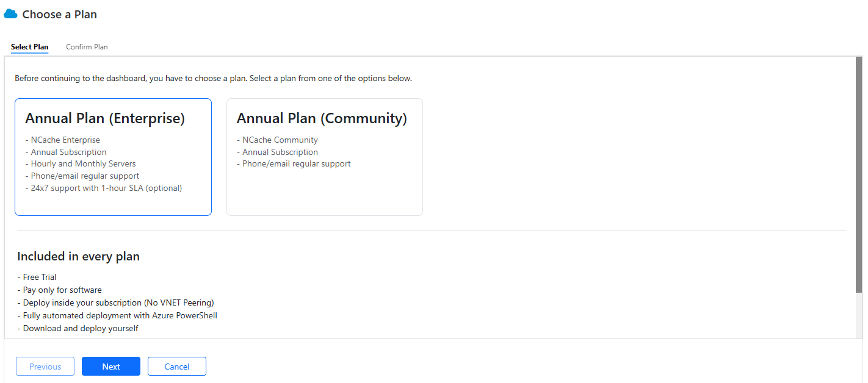
Task: Click Annual Subscription in the Community card
Action: [279, 152]
